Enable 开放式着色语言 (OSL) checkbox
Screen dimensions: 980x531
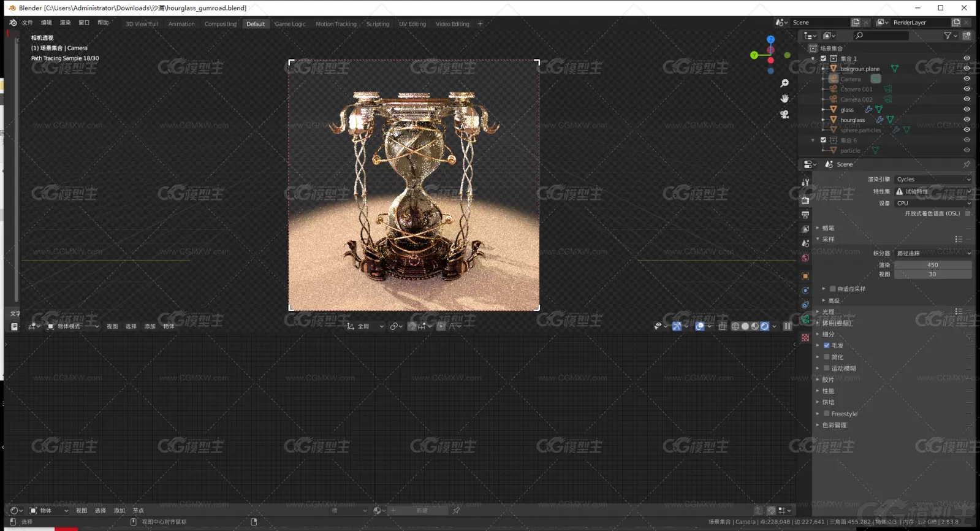[968, 213]
